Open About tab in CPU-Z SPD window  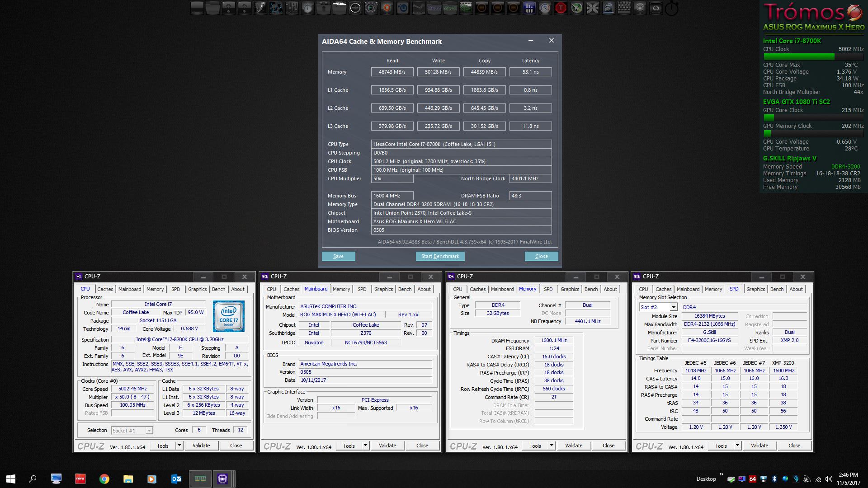(x=796, y=289)
